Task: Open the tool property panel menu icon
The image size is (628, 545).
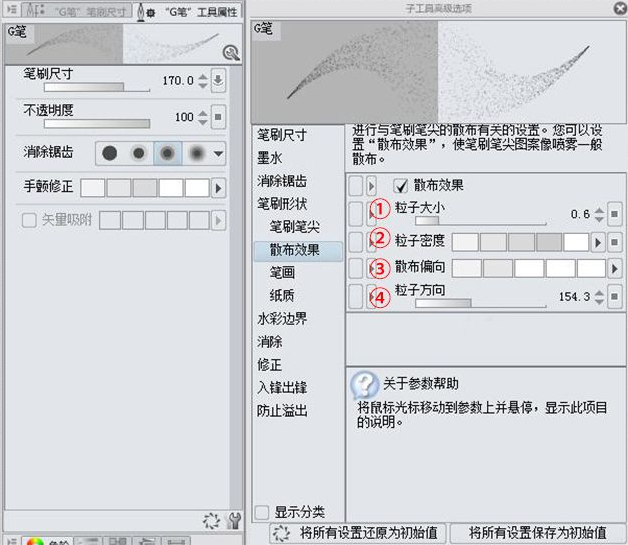Action: point(12,9)
